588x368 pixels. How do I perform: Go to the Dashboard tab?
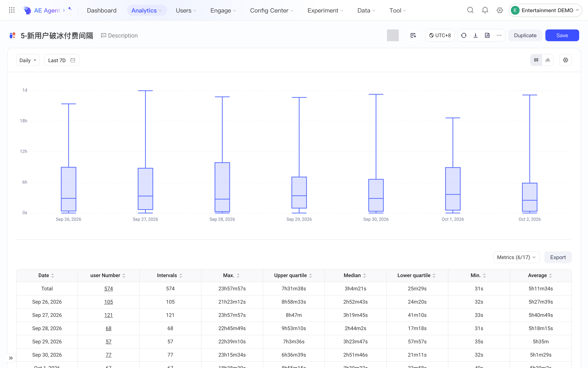(102, 10)
